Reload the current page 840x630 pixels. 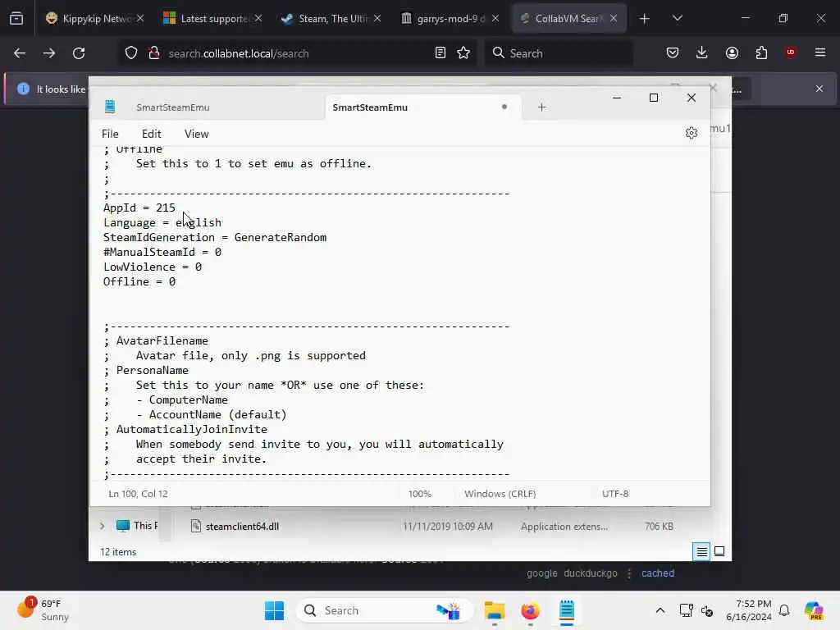[x=79, y=53]
